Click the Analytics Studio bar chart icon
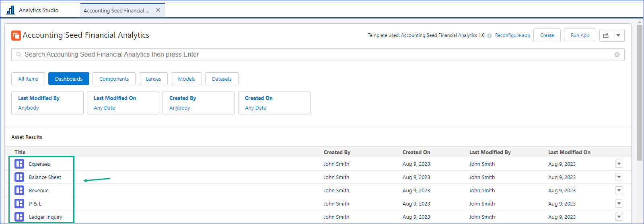Image resolution: width=644 pixels, height=224 pixels. point(10,10)
